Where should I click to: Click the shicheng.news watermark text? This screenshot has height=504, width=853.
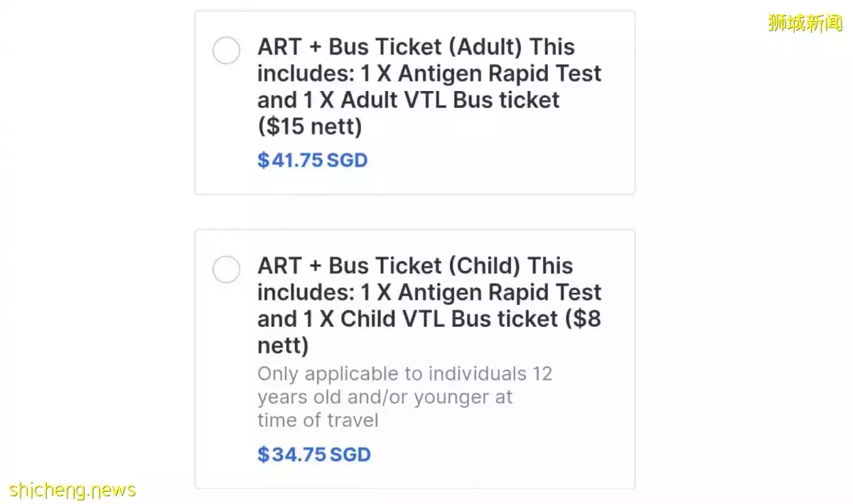73,490
